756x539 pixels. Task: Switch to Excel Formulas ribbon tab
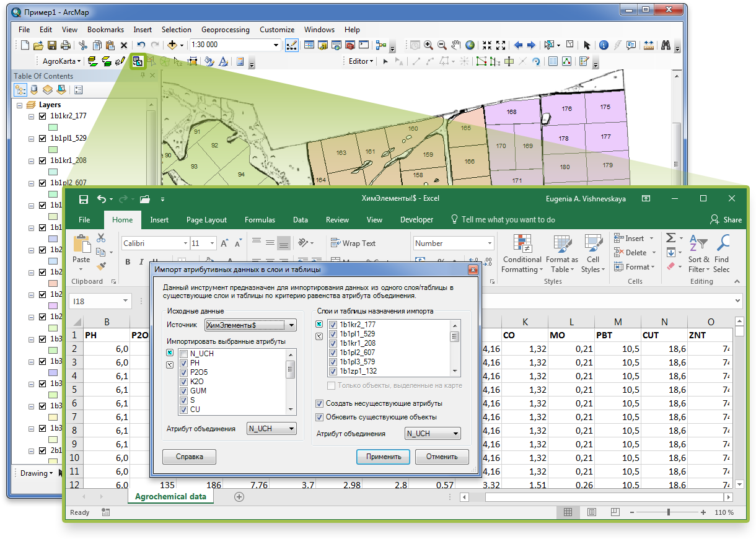(x=260, y=220)
